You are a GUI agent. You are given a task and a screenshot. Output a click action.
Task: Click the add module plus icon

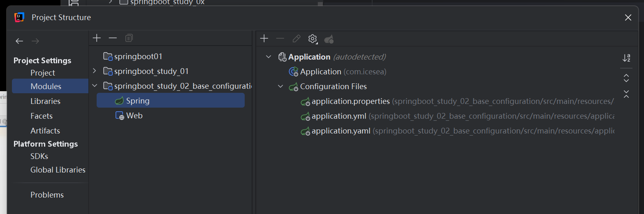click(97, 38)
